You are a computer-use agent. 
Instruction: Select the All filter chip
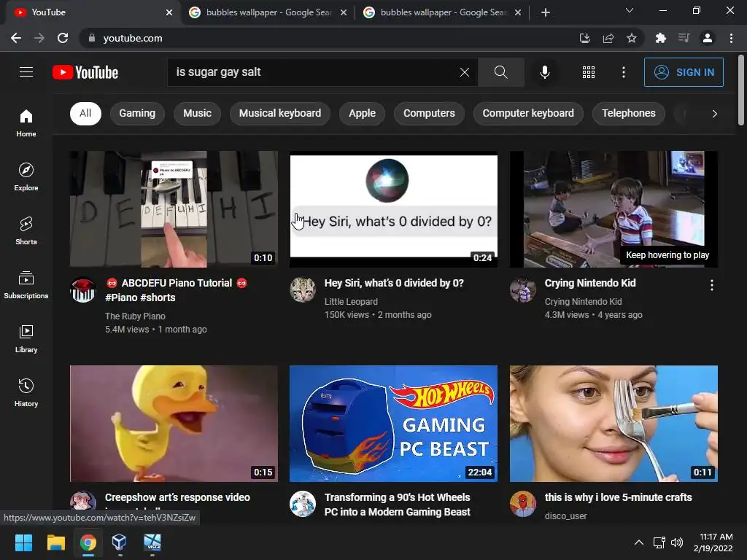click(x=86, y=113)
